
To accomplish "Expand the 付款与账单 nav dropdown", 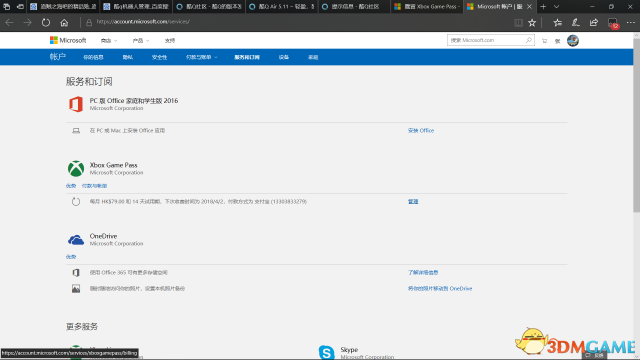I will click(x=202, y=57).
